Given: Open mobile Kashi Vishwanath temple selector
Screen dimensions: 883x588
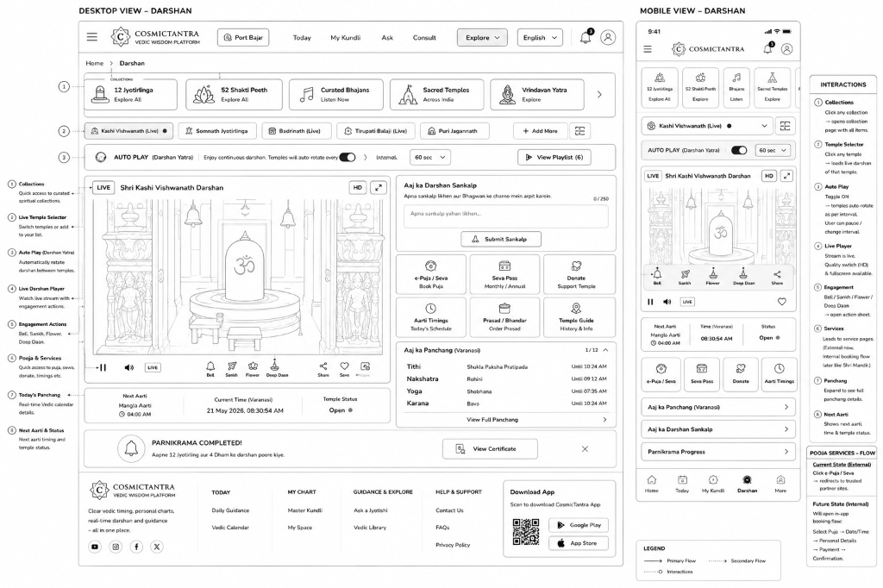Looking at the screenshot, I should (707, 126).
